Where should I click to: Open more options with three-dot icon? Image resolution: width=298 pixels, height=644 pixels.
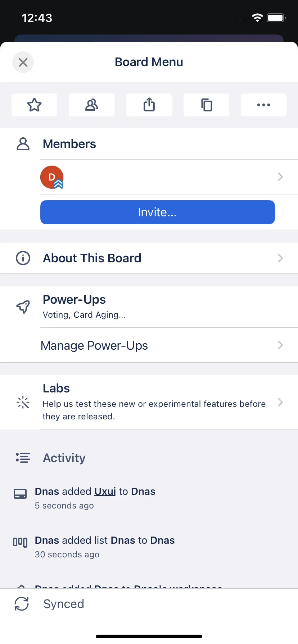click(263, 105)
